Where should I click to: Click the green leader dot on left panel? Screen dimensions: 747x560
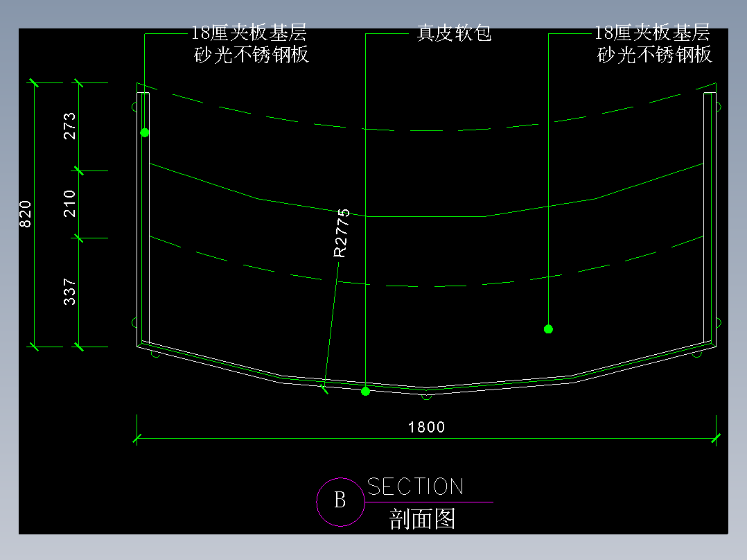coord(145,133)
